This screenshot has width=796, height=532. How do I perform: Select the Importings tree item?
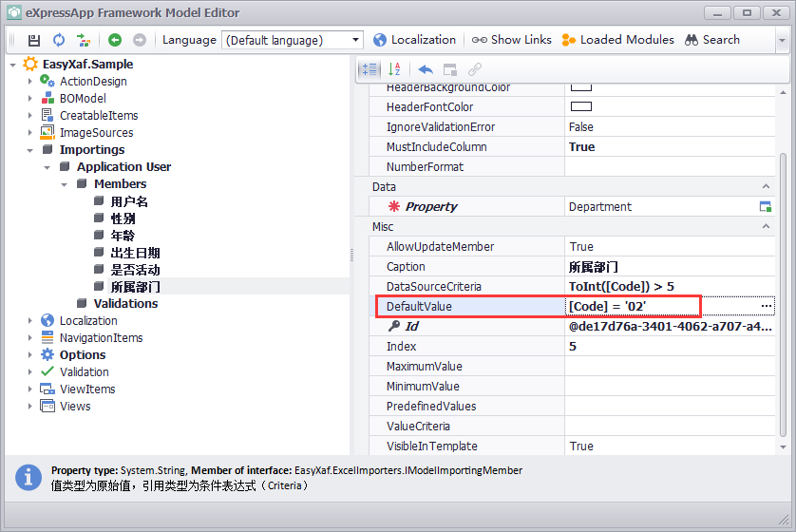click(92, 150)
